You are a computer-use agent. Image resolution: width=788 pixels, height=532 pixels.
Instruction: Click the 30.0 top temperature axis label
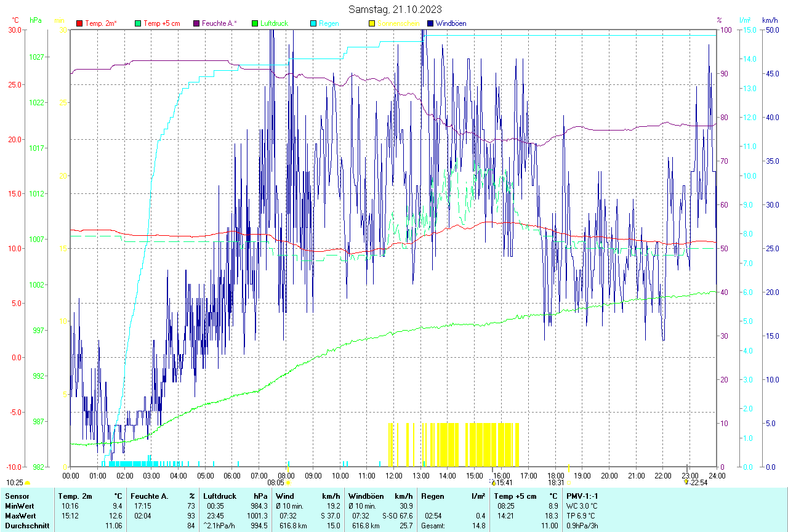coord(15,30)
